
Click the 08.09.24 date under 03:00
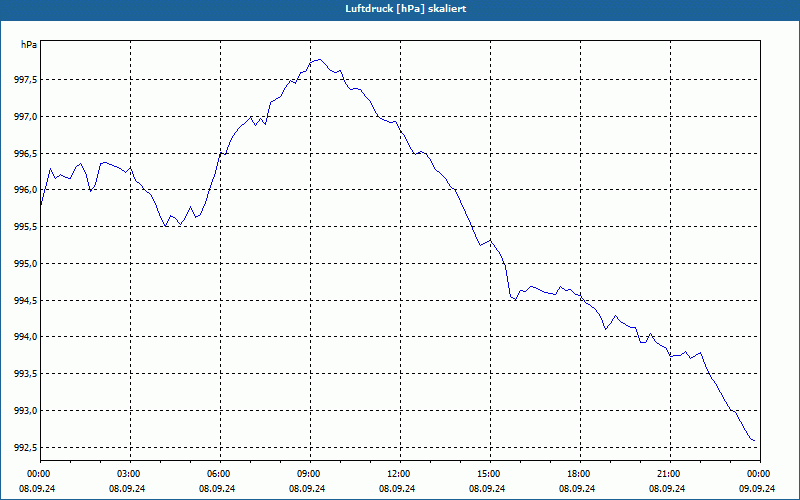point(127,488)
